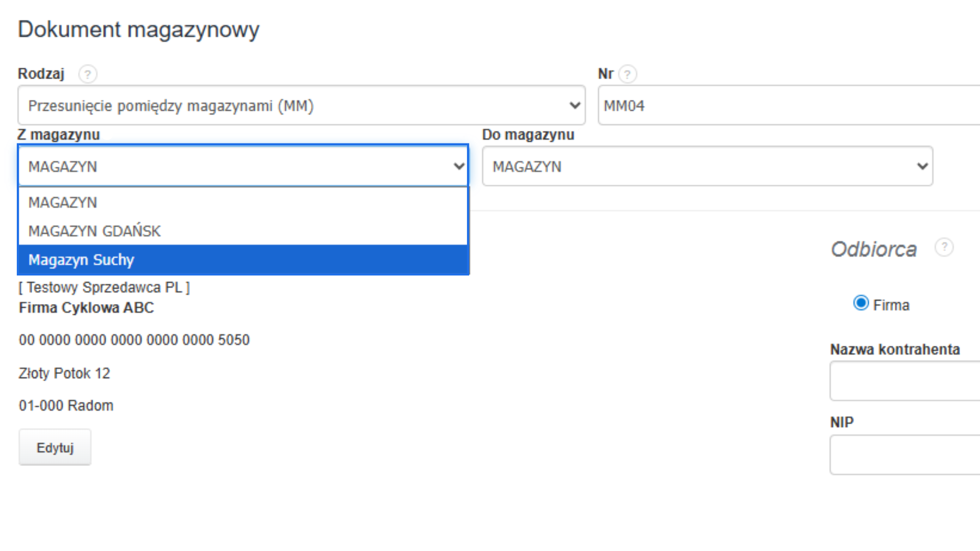
Task: Click the Dokument magazynowy heading
Action: coord(138,30)
